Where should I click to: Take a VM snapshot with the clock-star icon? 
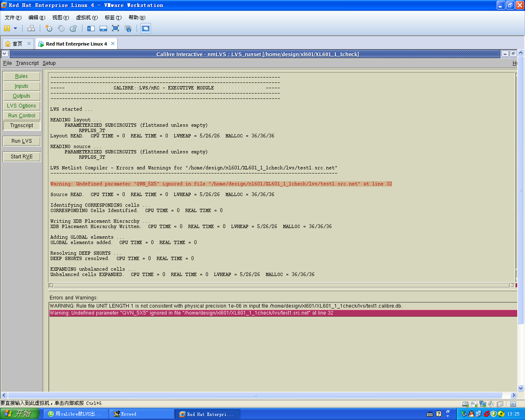(x=49, y=28)
